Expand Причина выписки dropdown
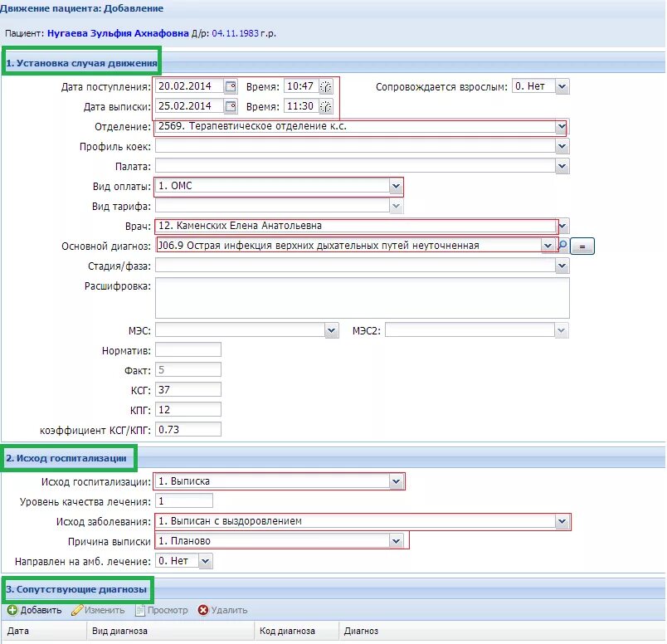 (396, 541)
